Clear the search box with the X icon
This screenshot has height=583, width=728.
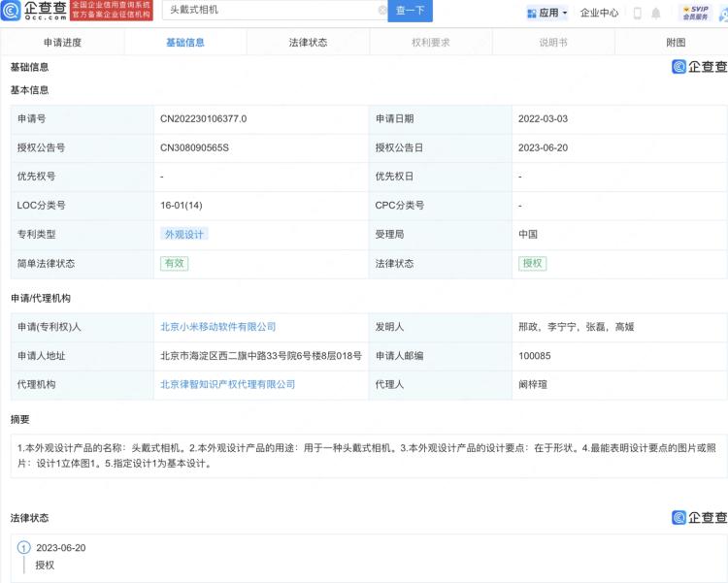tap(381, 11)
